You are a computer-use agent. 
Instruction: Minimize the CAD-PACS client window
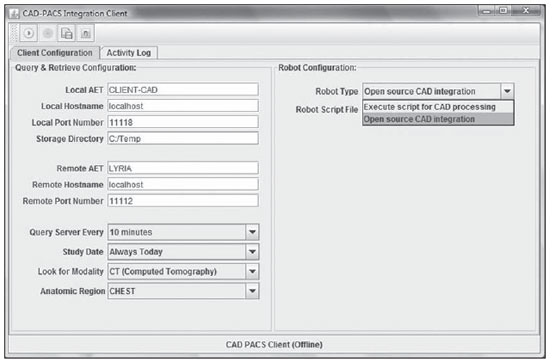(487, 11)
